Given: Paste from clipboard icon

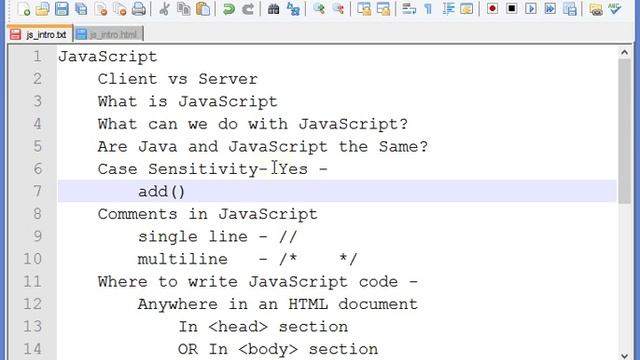Looking at the screenshot, I should (203, 9).
